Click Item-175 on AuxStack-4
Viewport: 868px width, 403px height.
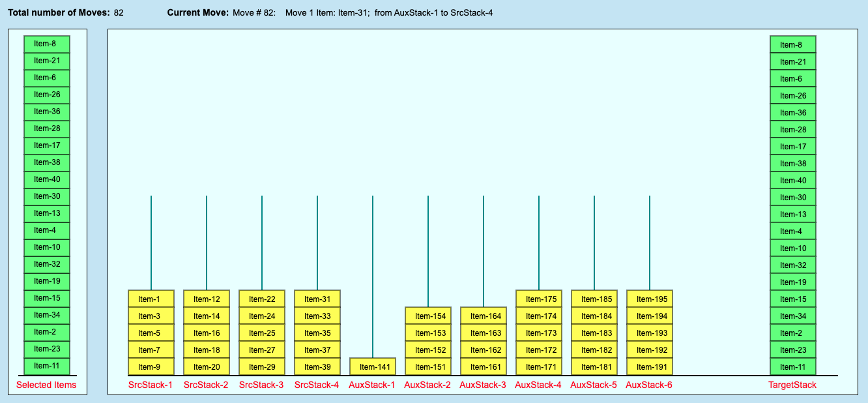point(539,299)
